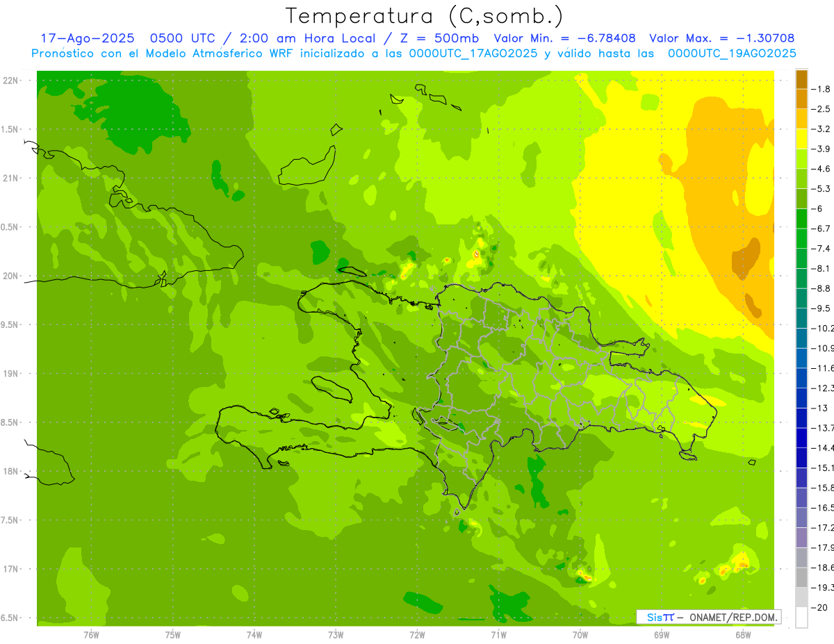Click the 17N latitude axis label
Screen dimensions: 834x644
tap(10, 569)
